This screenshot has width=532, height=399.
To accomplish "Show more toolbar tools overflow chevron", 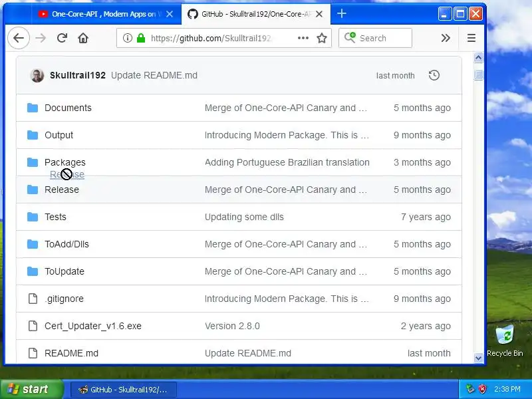I will pos(446,38).
